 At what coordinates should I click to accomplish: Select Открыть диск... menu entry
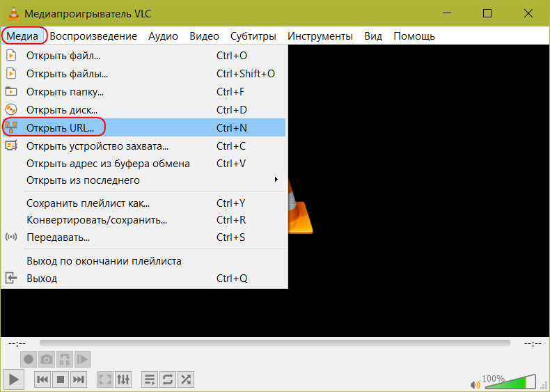click(144, 110)
